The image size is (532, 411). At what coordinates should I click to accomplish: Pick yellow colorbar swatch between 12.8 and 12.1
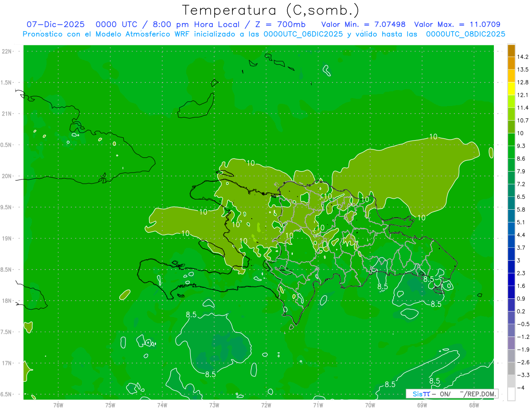point(511,89)
